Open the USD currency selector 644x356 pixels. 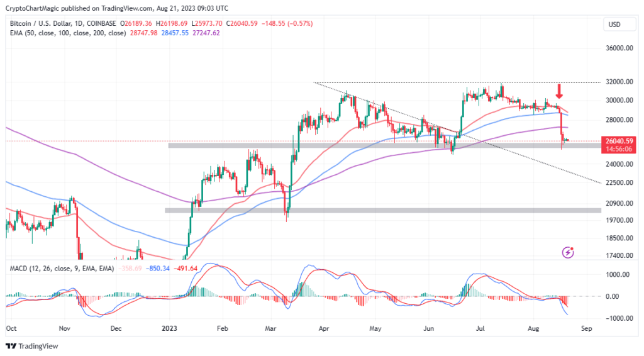pos(614,24)
